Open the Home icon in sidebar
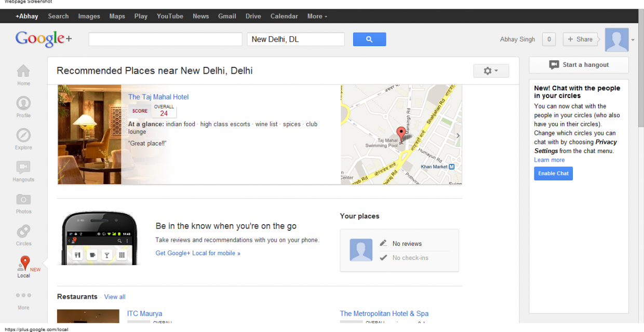The height and width of the screenshot is (332, 644). click(x=23, y=71)
